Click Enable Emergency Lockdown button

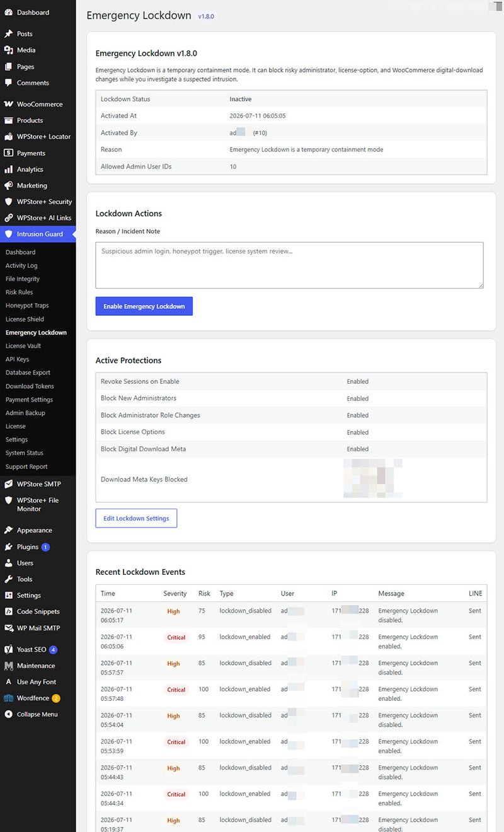(x=144, y=306)
